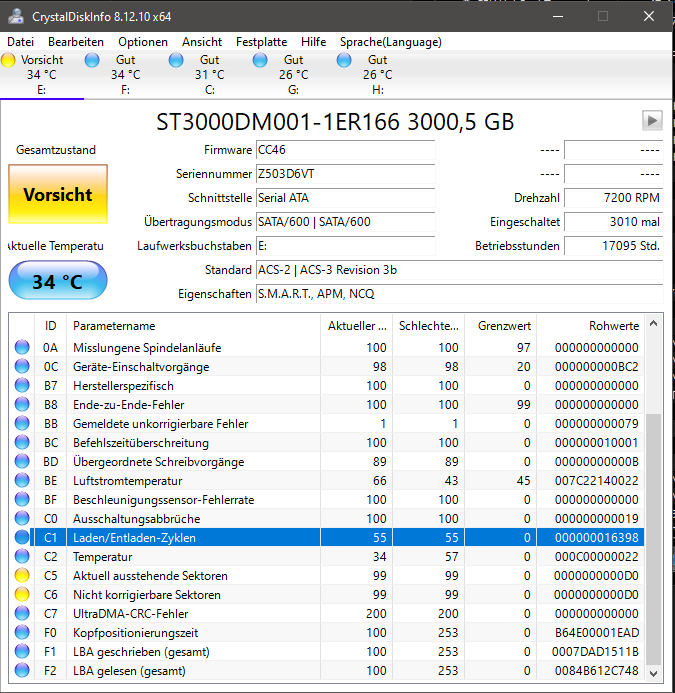
Task: Sort by the Rohwerte column header
Action: [x=590, y=326]
